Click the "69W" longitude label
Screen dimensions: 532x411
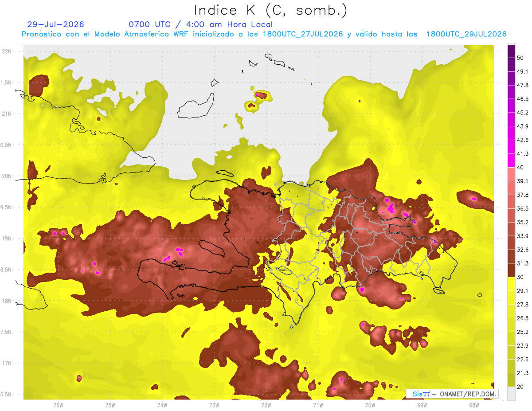[x=422, y=405]
